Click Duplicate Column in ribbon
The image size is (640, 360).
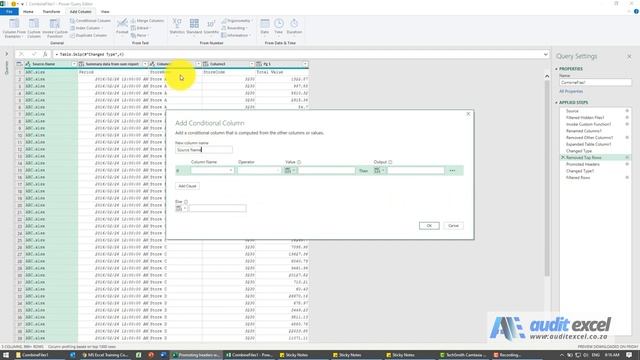[88, 36]
